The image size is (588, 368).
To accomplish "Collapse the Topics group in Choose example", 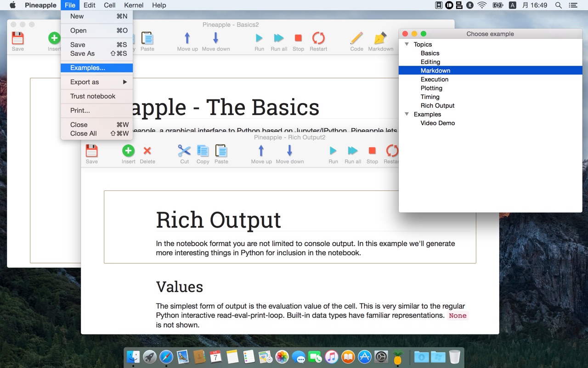I will point(407,44).
